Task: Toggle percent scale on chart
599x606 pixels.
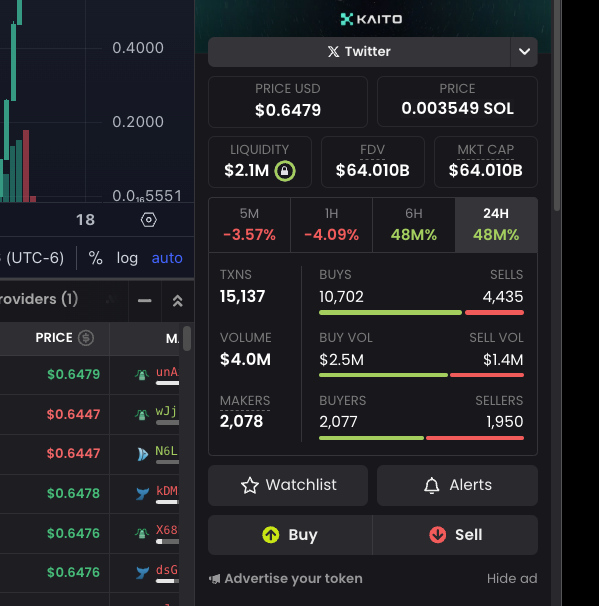Action: (95, 258)
